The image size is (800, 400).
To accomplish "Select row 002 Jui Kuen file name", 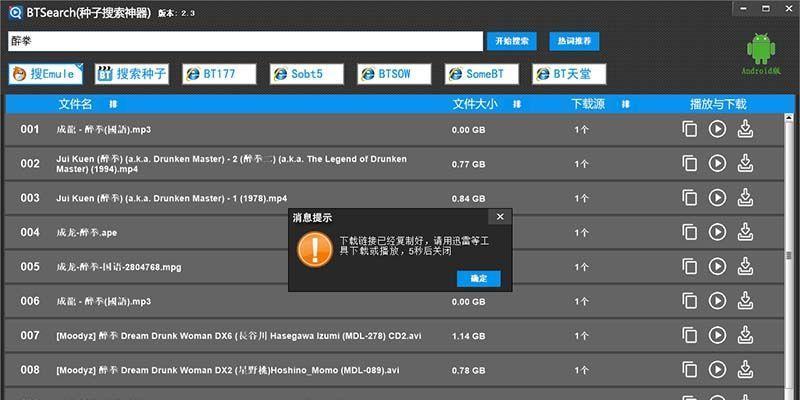I will coord(232,164).
